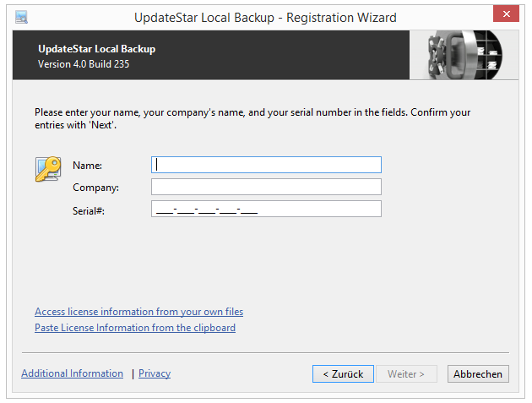Viewport: 532px width, 403px height.
Task: Click into the Company text field
Action: coord(266,187)
